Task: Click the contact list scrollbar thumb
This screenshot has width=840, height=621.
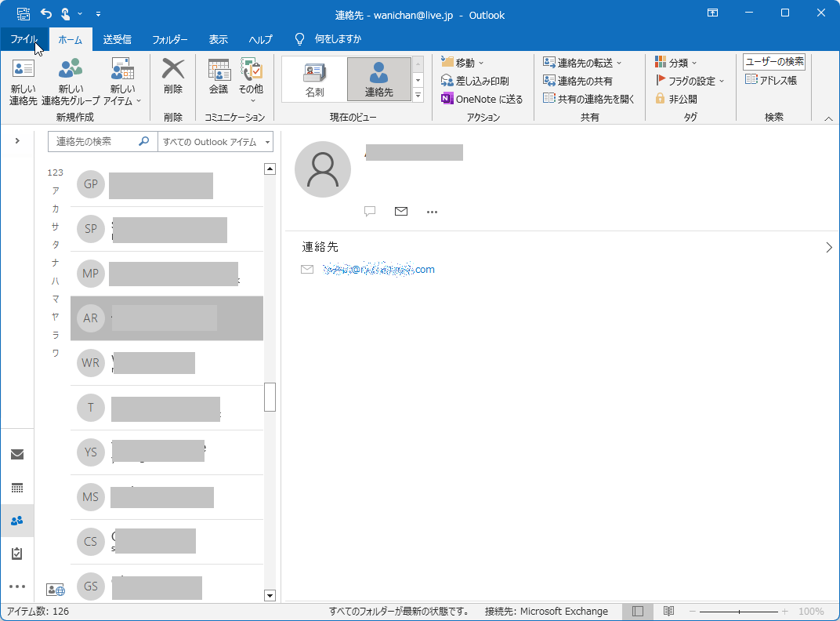Action: [270, 397]
